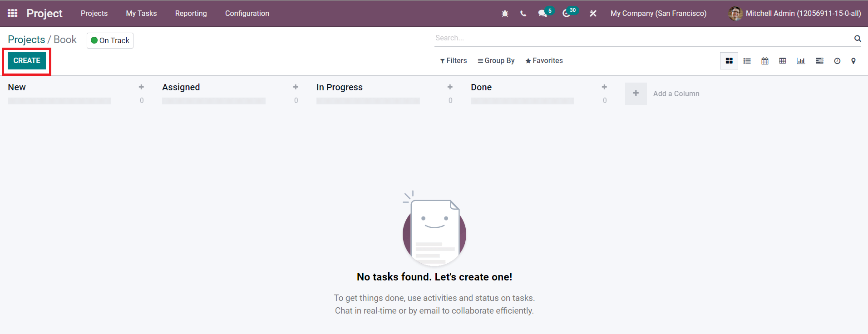Click the In Progress column title
Image resolution: width=868 pixels, height=334 pixels.
coord(340,87)
